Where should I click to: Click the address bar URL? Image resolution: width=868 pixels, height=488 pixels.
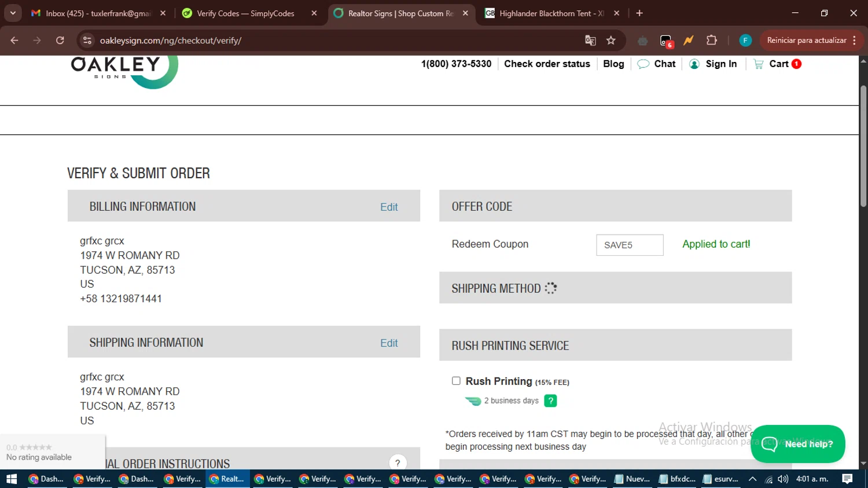(171, 41)
